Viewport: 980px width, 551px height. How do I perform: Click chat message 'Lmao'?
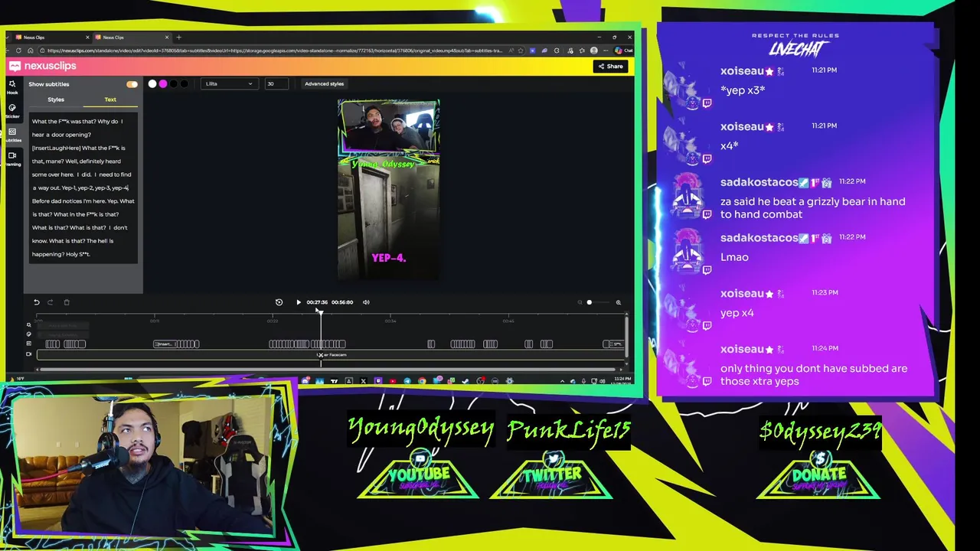734,257
